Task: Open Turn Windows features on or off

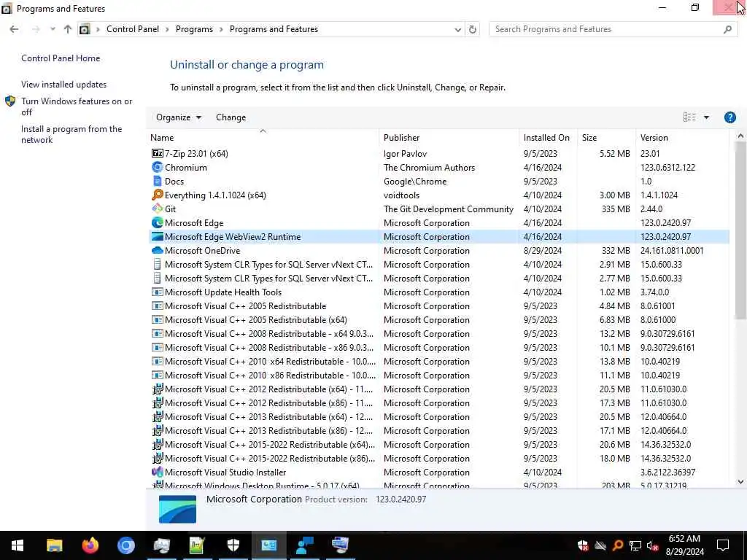Action: tap(76, 106)
